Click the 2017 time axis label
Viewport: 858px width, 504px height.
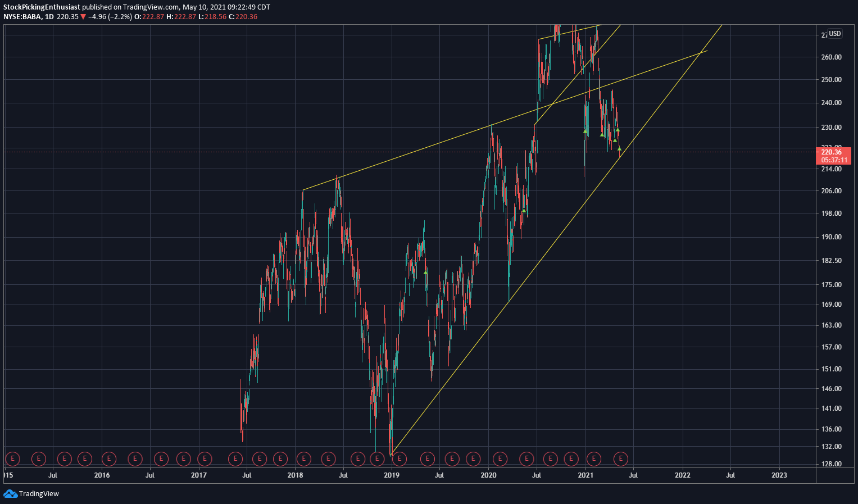(x=199, y=475)
